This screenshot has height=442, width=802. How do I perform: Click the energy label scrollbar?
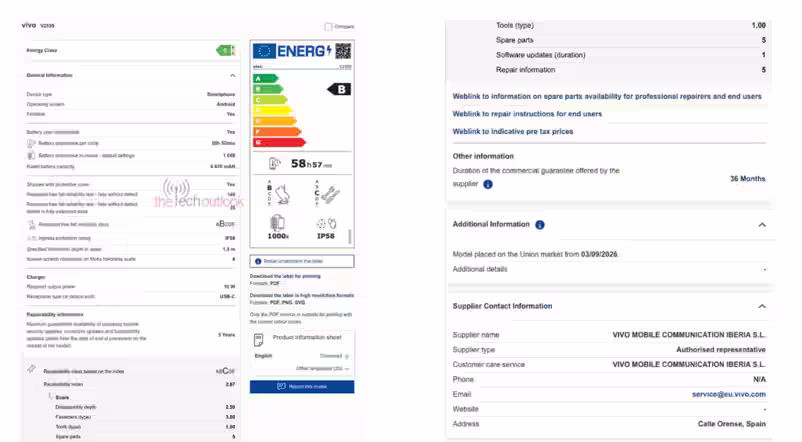pos(350,236)
